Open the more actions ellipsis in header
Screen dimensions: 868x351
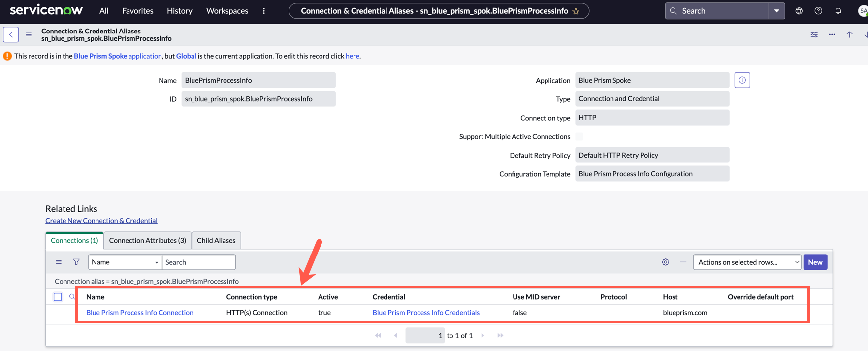[832, 34]
